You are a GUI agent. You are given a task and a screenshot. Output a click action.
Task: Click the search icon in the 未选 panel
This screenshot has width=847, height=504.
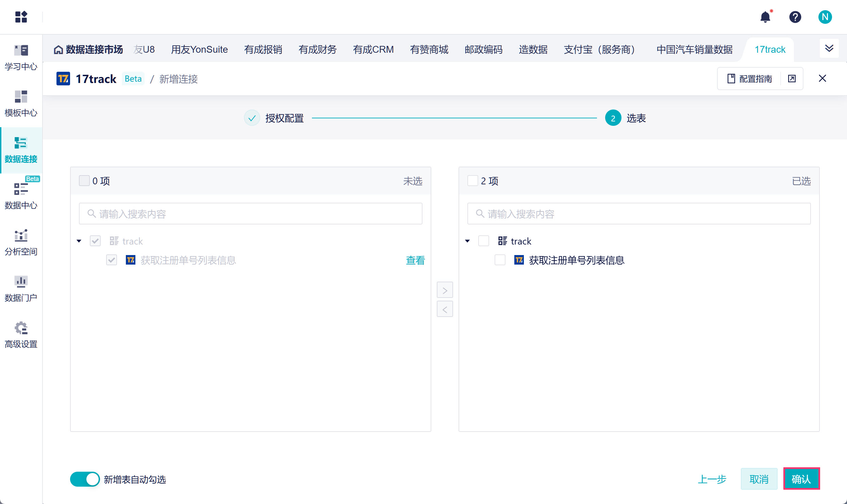[x=92, y=214]
